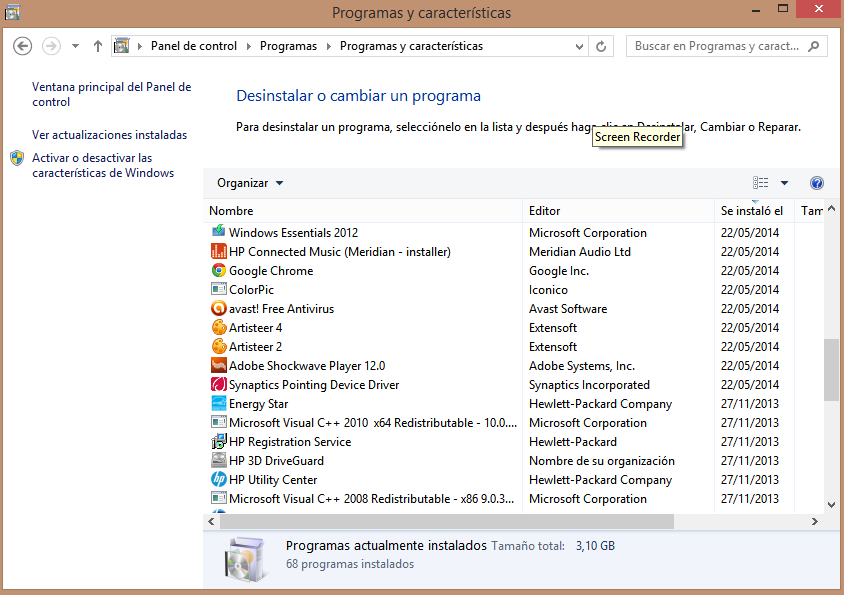Click the view options icon
This screenshot has height=595, width=844.
[761, 183]
